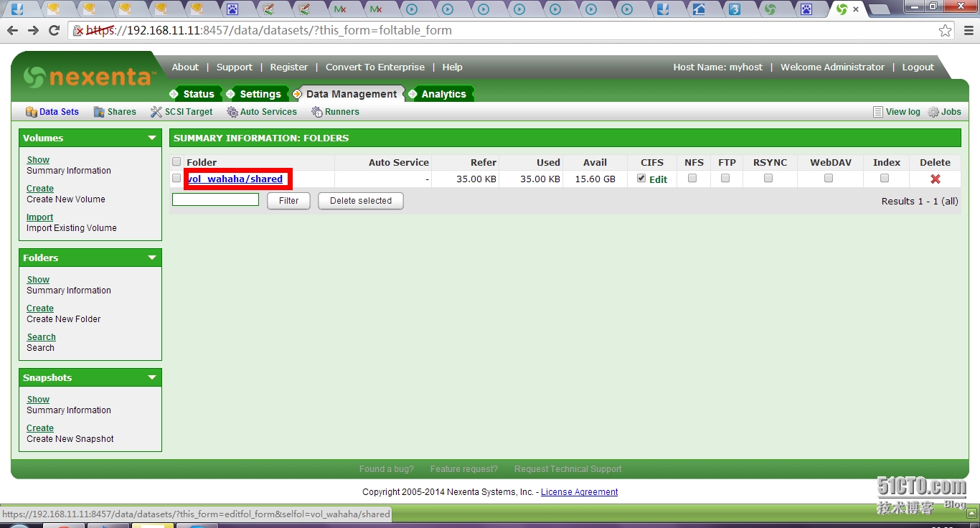Viewport: 980px width, 528px height.
Task: Enable NFS sharing for vol_wahaha/shared
Action: 692,178
